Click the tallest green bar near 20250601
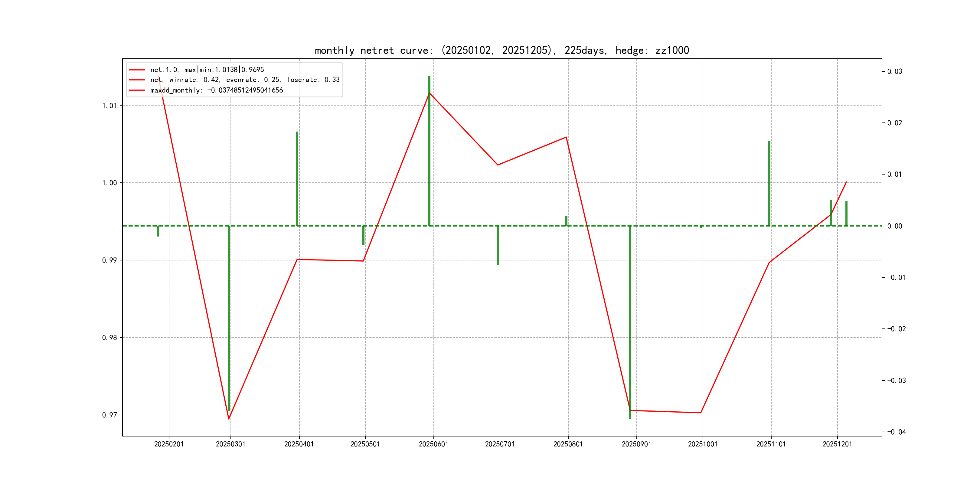The height and width of the screenshot is (490, 980). click(429, 152)
